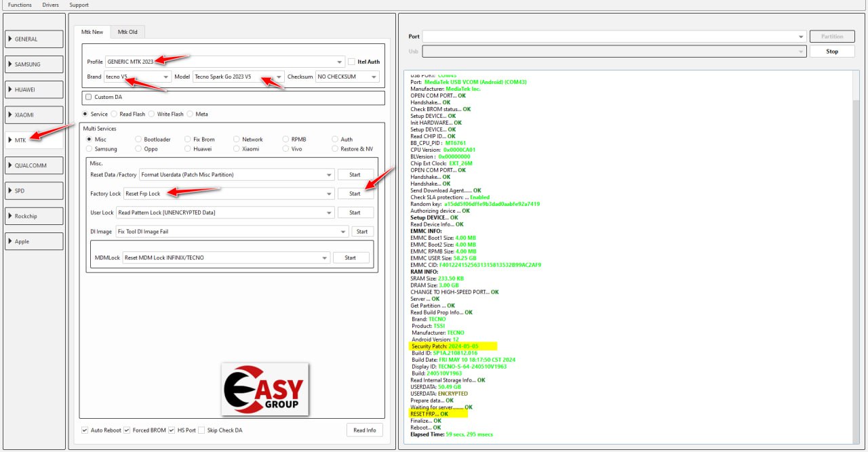Open the HUAWEI sidebar section
The width and height of the screenshot is (868, 452).
(x=35, y=89)
